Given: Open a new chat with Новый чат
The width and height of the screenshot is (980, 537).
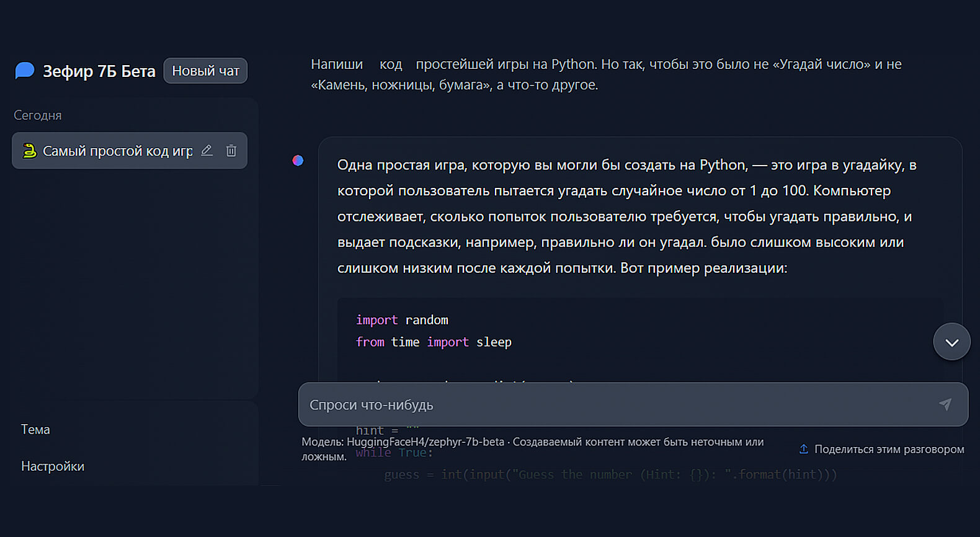Looking at the screenshot, I should [x=205, y=71].
